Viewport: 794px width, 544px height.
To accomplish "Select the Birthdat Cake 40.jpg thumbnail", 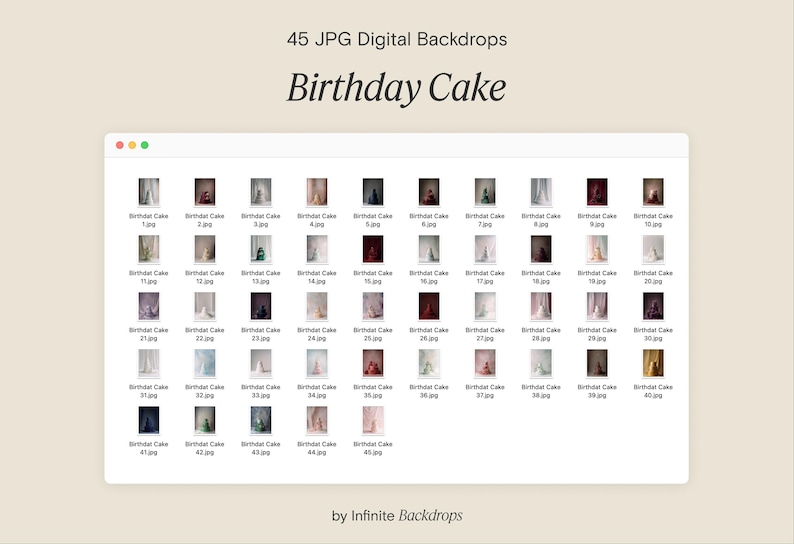I will 653,363.
